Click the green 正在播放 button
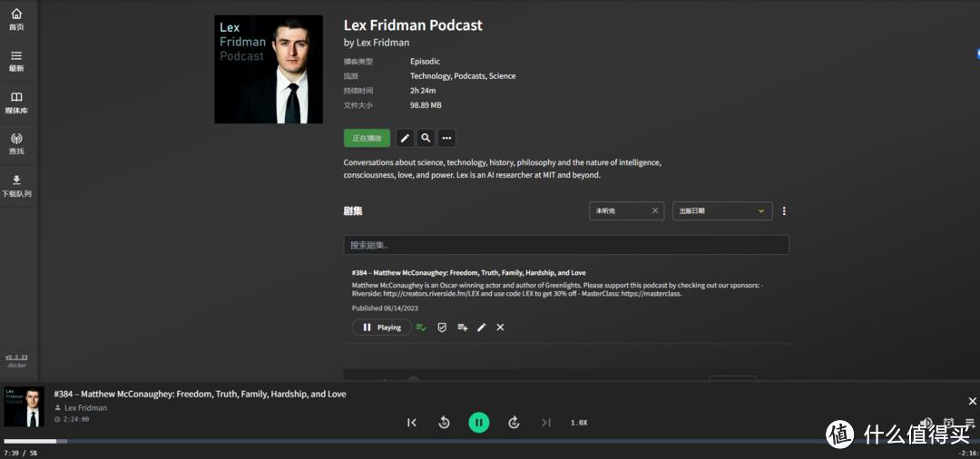Image resolution: width=980 pixels, height=459 pixels. click(x=367, y=138)
